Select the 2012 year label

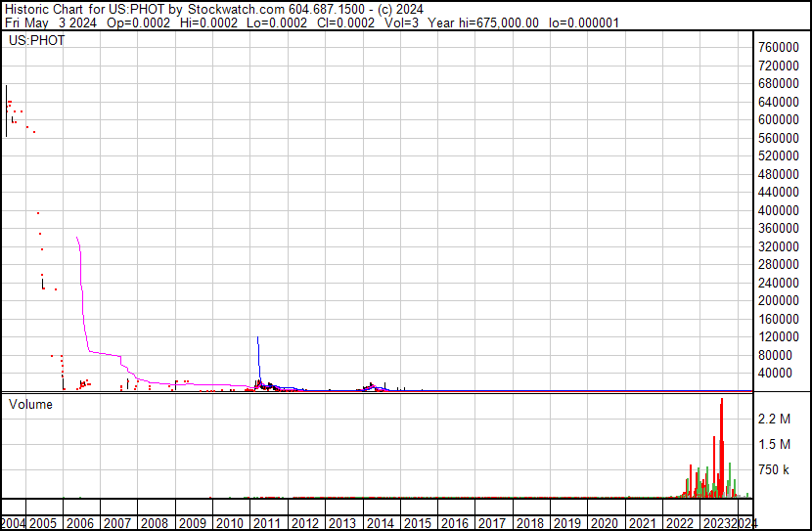click(305, 523)
